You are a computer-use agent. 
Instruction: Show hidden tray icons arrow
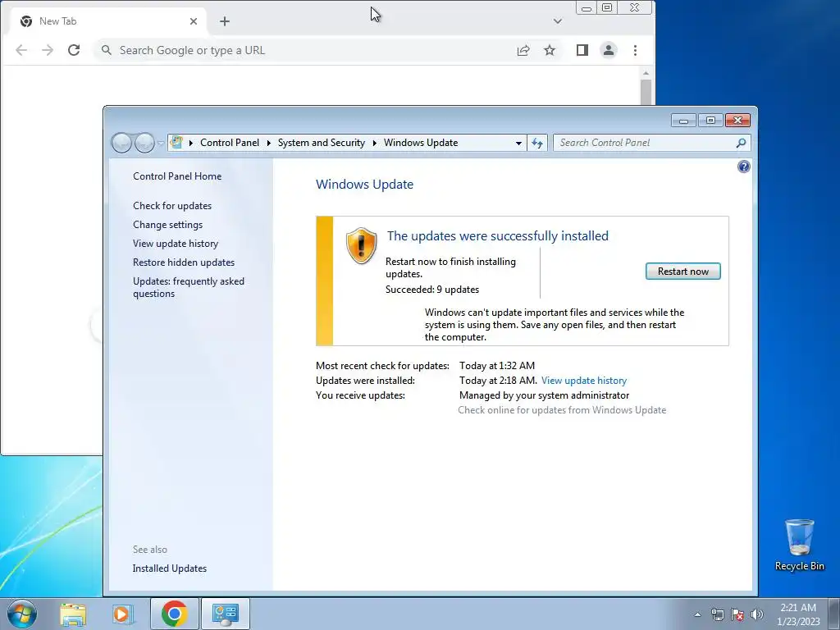coord(697,614)
